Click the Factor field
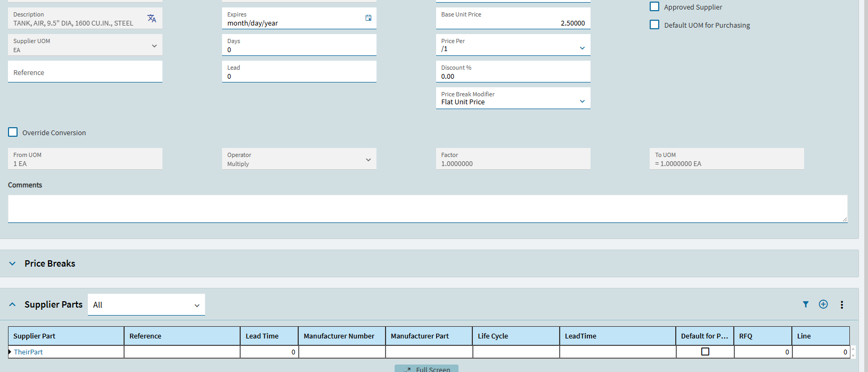868x372 pixels. (x=513, y=159)
